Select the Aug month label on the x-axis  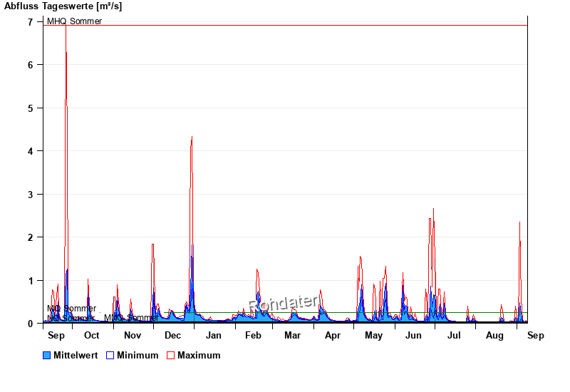494,335
